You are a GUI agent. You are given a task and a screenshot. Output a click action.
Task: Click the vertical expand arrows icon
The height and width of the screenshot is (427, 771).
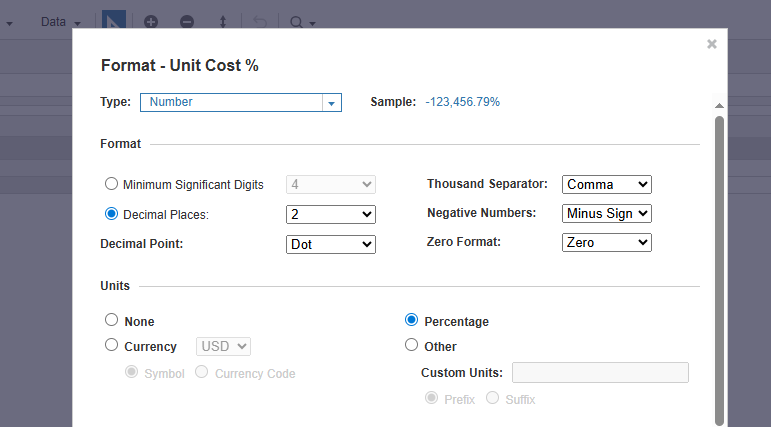pos(223,22)
